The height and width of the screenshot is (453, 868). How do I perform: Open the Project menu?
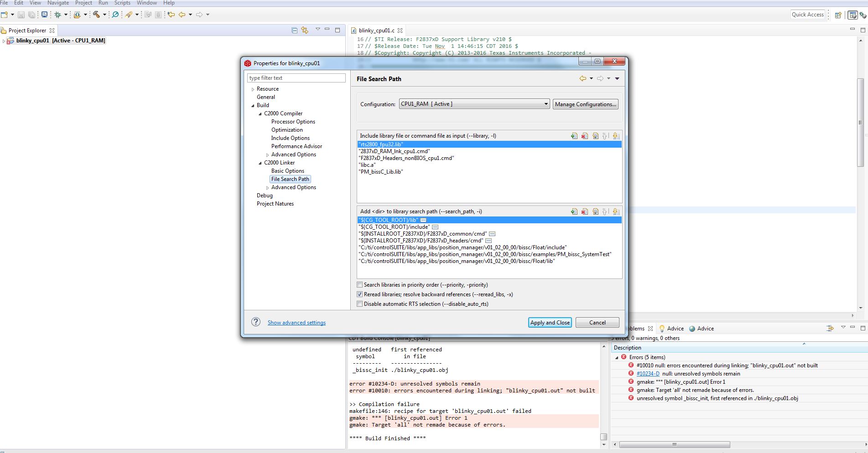[x=83, y=3]
